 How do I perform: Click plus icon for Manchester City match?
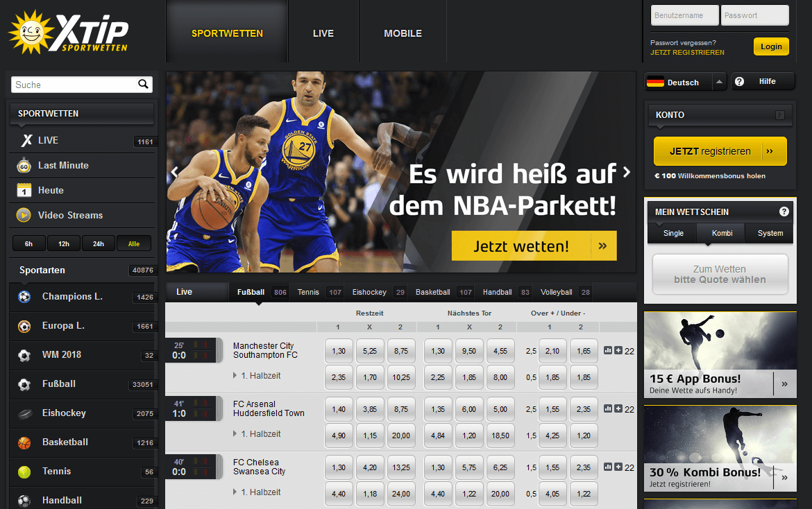click(618, 350)
